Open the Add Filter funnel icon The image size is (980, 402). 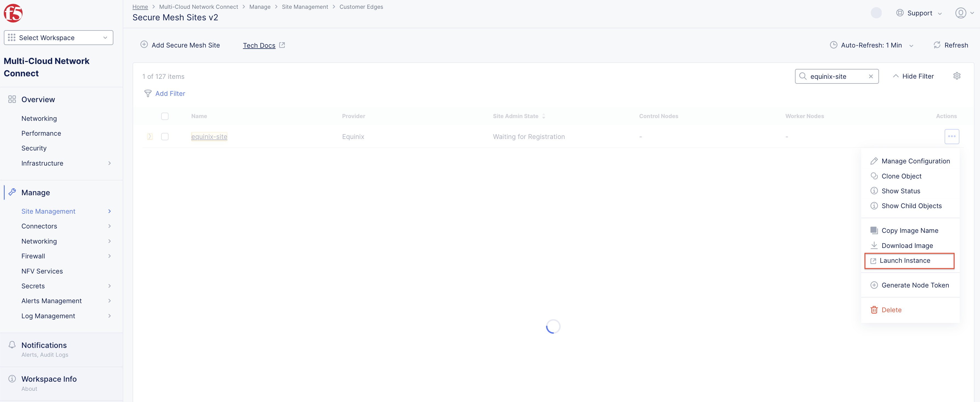click(148, 93)
